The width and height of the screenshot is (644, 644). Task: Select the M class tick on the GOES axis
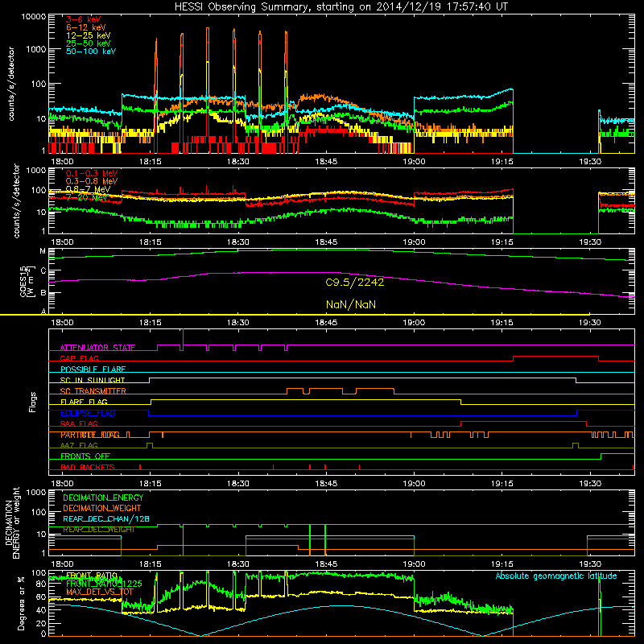[x=43, y=251]
